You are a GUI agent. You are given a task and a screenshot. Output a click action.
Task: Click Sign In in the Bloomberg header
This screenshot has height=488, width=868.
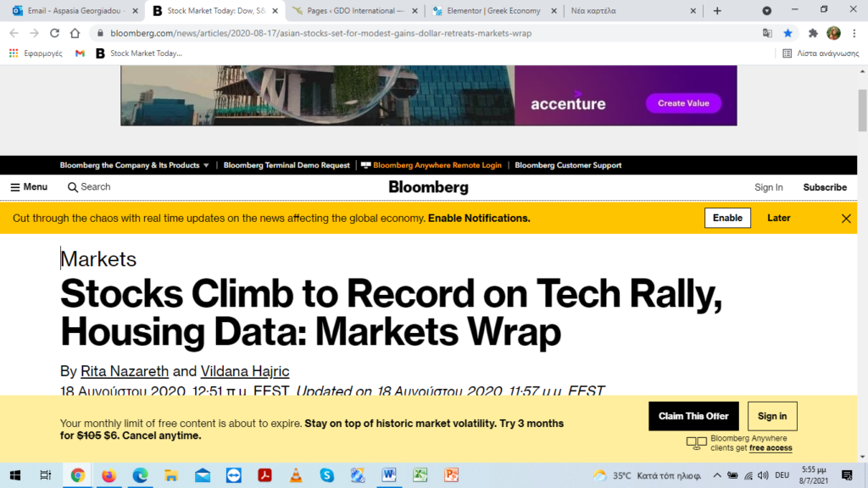[x=768, y=187]
